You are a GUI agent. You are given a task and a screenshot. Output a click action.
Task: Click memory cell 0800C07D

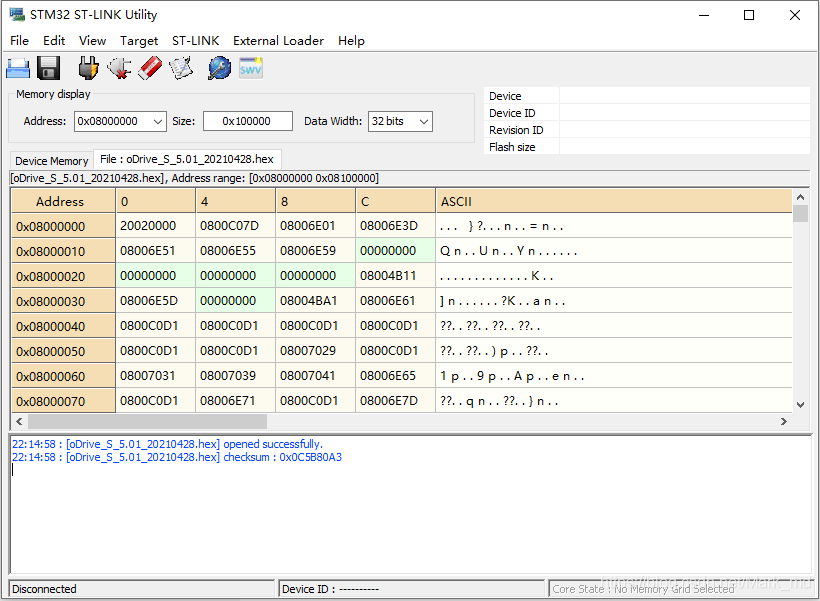pos(236,226)
